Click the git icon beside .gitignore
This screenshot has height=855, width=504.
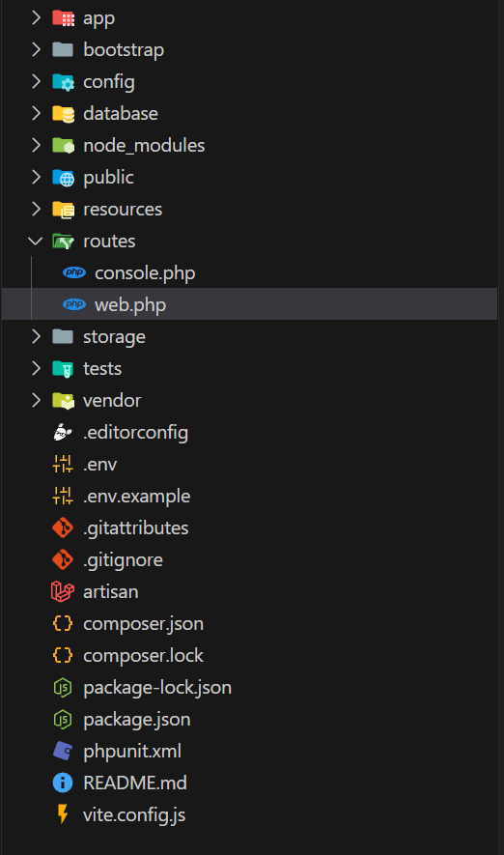pos(63,560)
